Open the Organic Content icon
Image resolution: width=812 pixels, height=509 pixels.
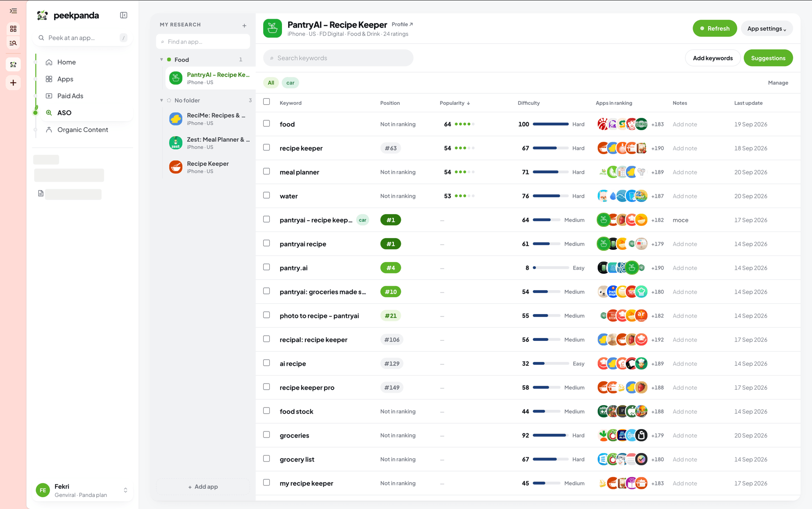click(49, 130)
